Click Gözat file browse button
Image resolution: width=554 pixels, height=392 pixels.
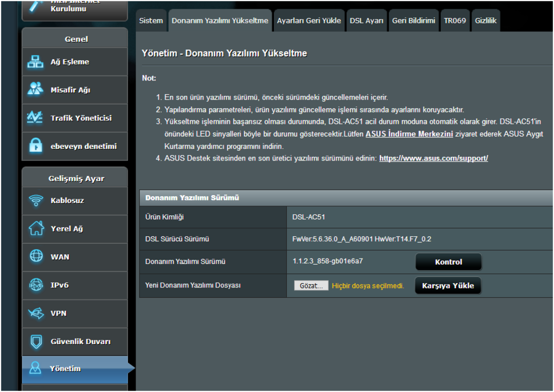click(x=311, y=286)
